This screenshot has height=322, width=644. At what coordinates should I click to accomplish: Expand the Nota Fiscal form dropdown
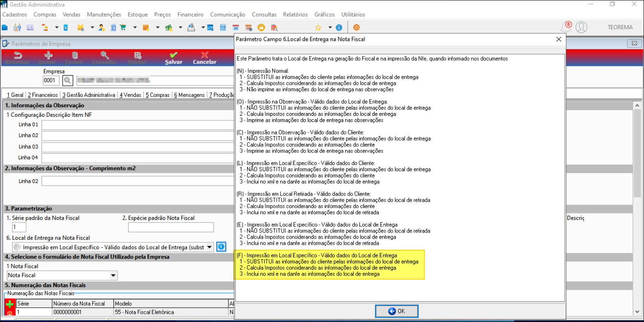tap(113, 275)
